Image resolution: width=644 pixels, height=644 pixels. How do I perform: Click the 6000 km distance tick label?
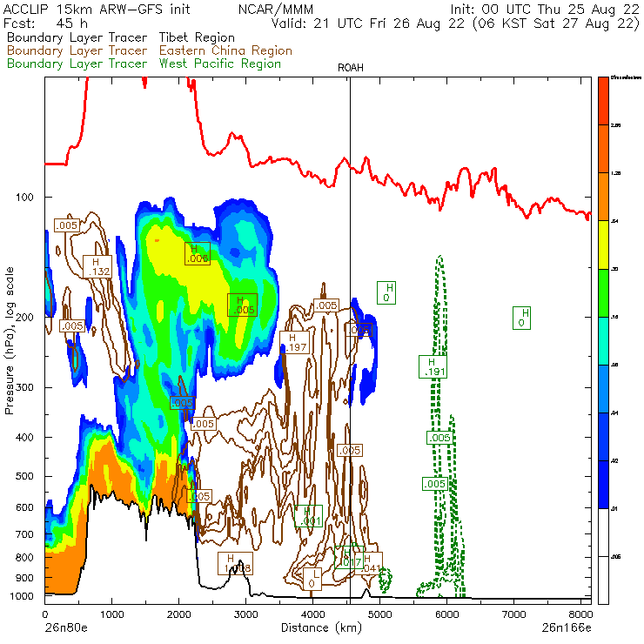(446, 614)
